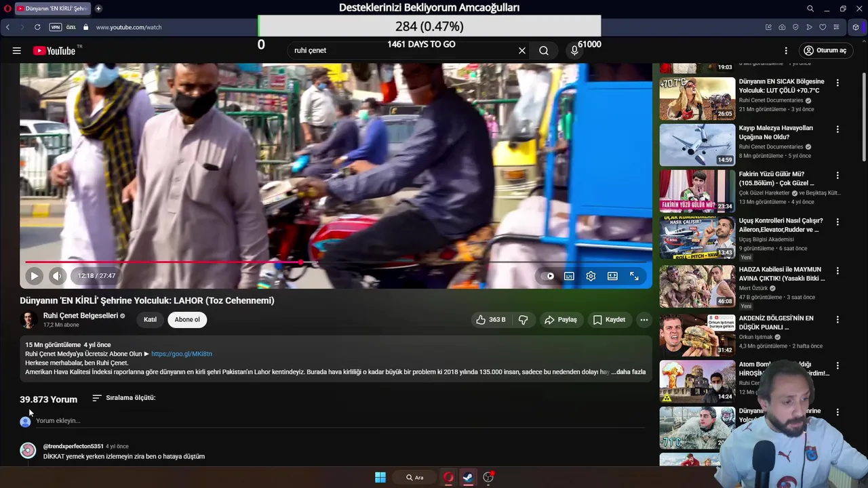This screenshot has width=868, height=488.
Task: Open options for Fakirin Yüzü Güler Mü video
Action: tap(837, 175)
